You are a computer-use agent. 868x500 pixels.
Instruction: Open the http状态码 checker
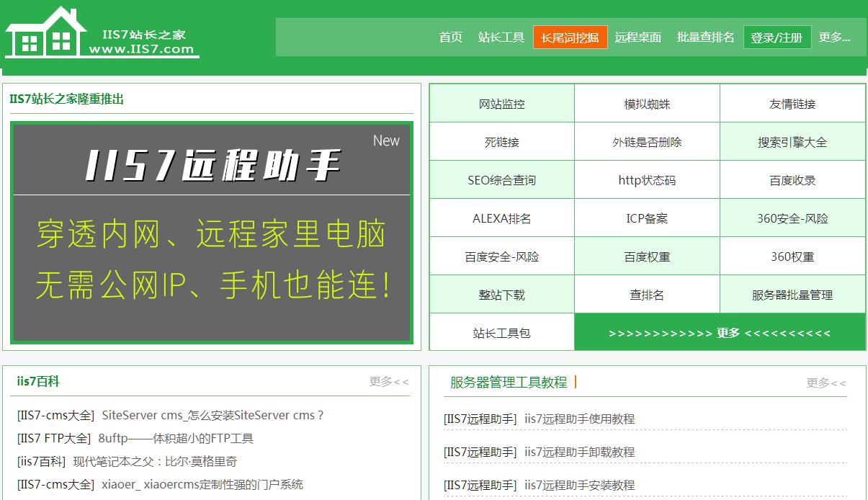pos(647,179)
